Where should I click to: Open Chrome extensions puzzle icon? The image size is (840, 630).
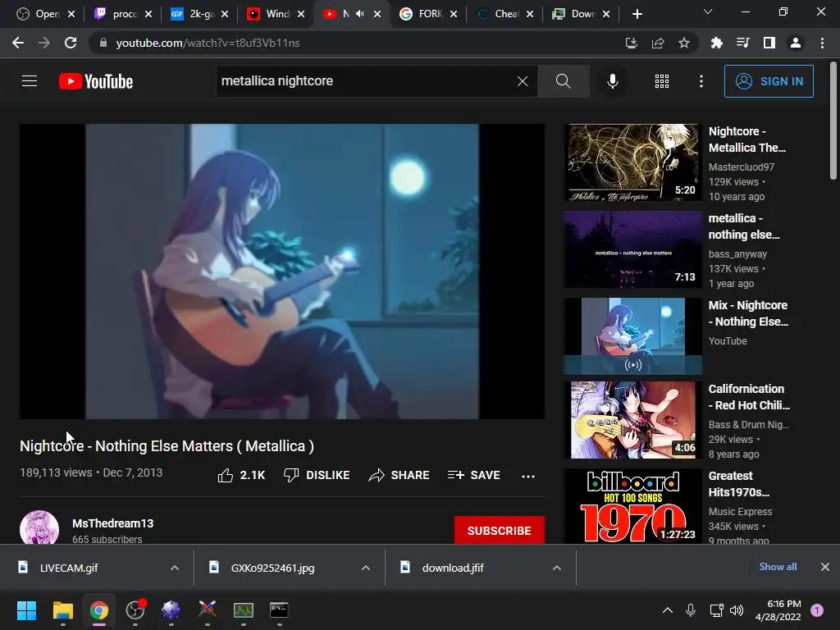coord(716,43)
